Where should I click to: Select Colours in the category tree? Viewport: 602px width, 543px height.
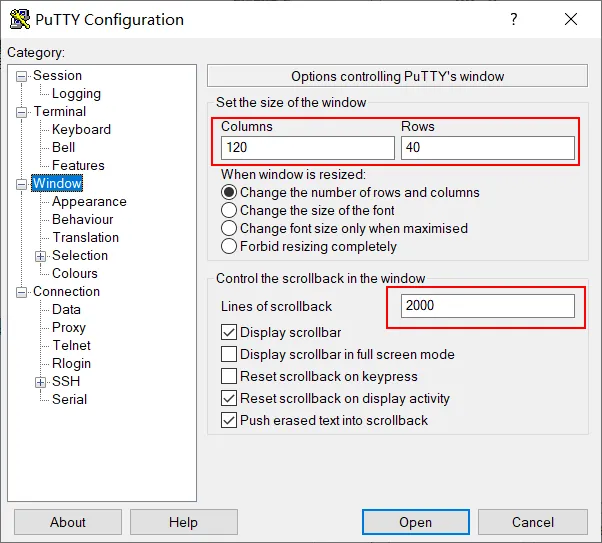tap(75, 273)
